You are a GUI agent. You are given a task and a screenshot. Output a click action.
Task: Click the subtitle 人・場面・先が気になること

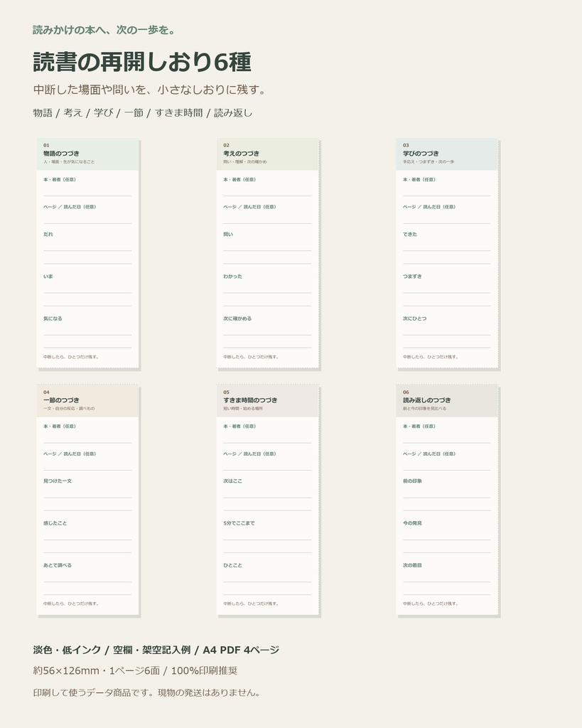[x=69, y=162]
